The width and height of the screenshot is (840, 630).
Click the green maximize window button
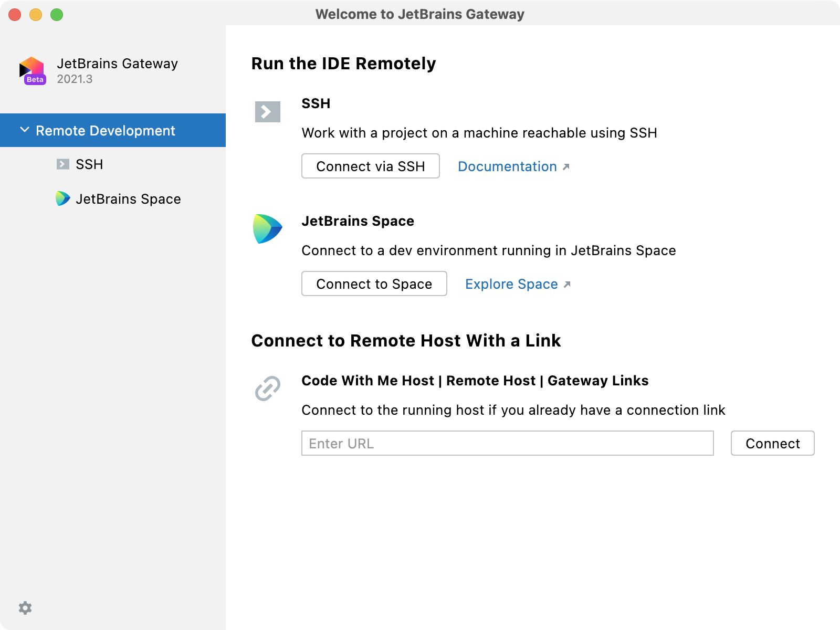click(x=57, y=15)
